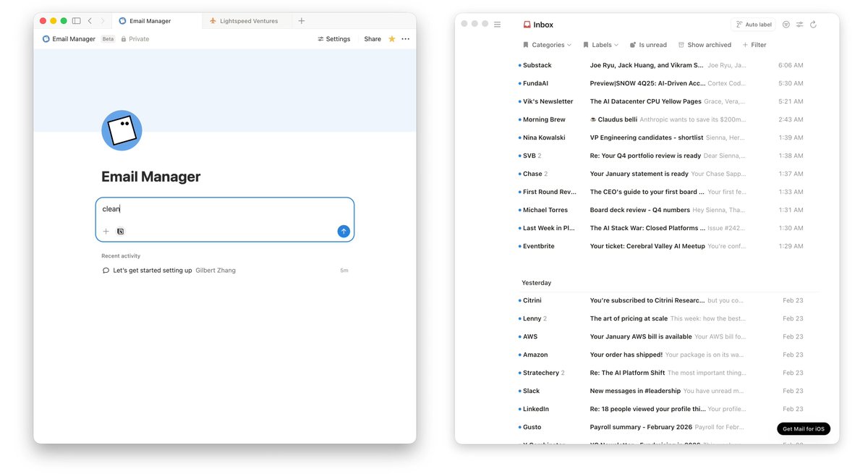Open The AI Stack War email
The image size is (868, 474).
point(660,228)
